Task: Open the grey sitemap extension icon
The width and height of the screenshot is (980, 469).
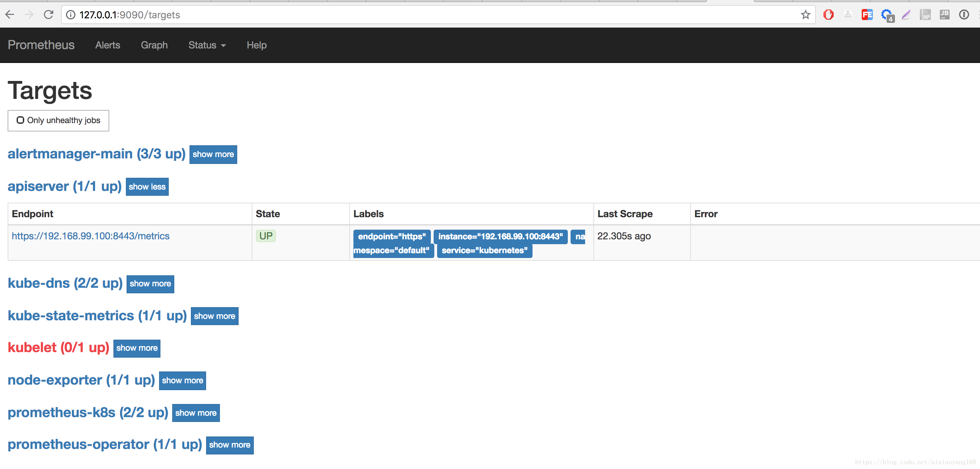Action: (848, 15)
